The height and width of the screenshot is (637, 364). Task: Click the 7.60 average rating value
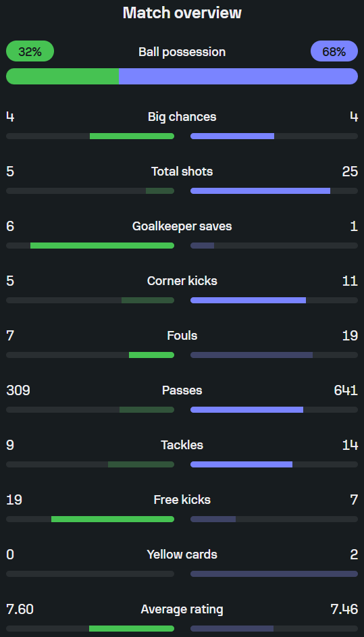click(x=20, y=609)
